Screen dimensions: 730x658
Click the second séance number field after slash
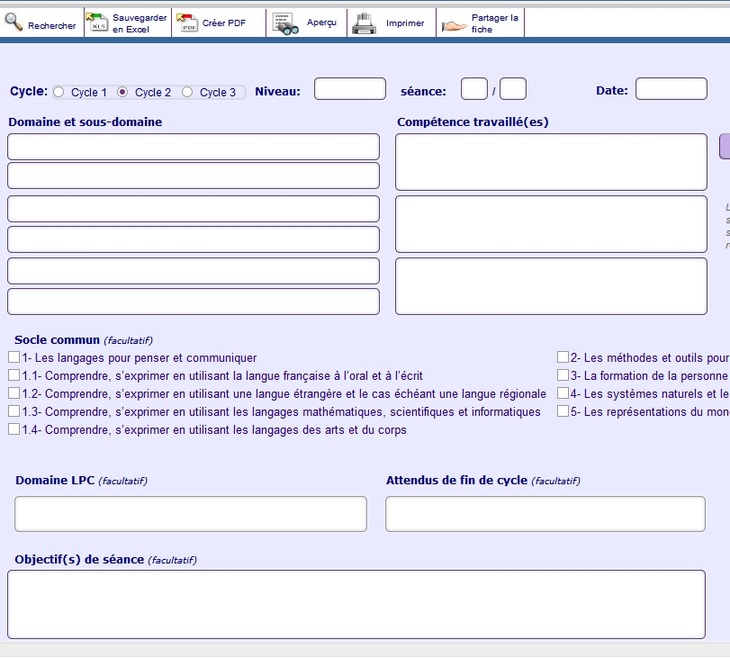click(x=513, y=88)
